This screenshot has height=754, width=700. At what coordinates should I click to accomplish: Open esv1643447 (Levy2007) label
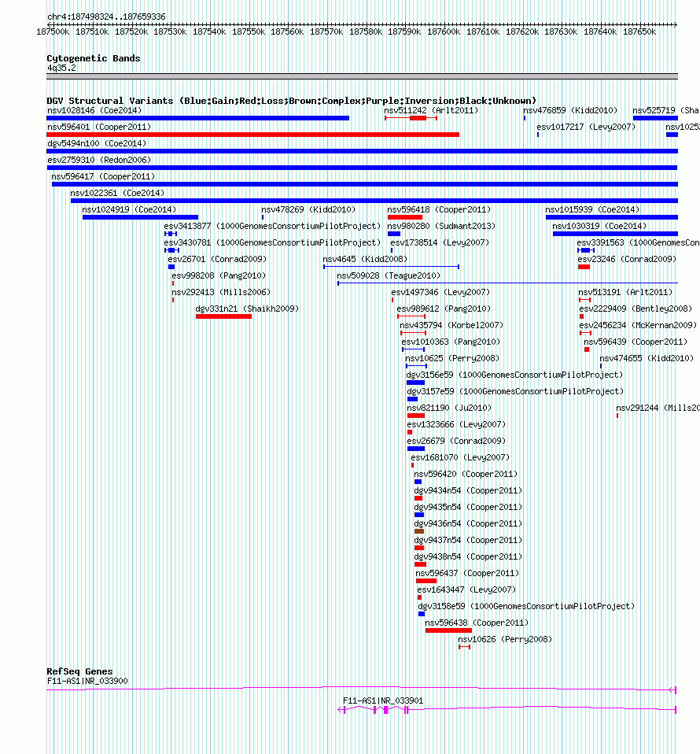coord(466,590)
